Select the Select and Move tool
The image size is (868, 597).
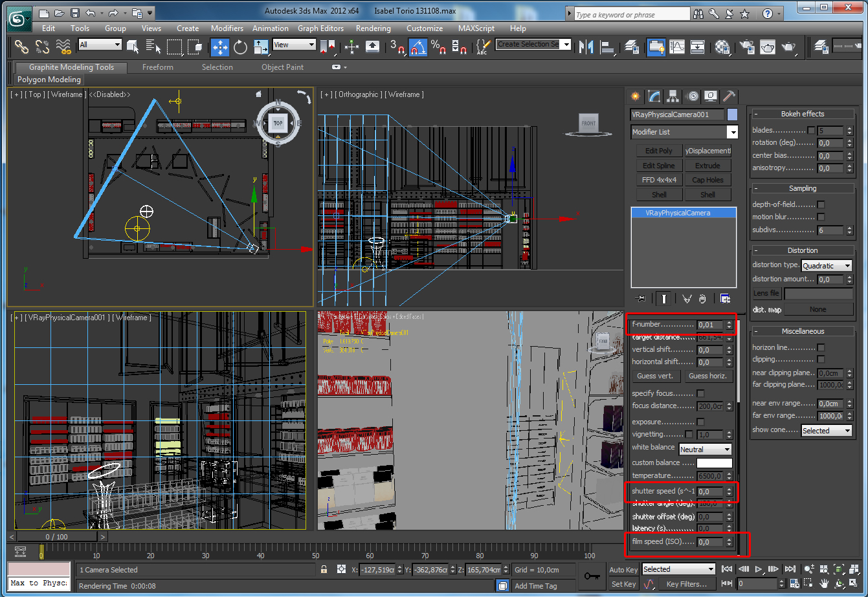(x=220, y=47)
